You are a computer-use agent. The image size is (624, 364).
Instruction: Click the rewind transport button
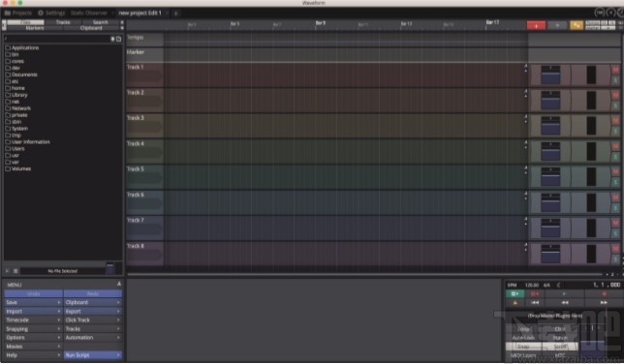coord(564,303)
